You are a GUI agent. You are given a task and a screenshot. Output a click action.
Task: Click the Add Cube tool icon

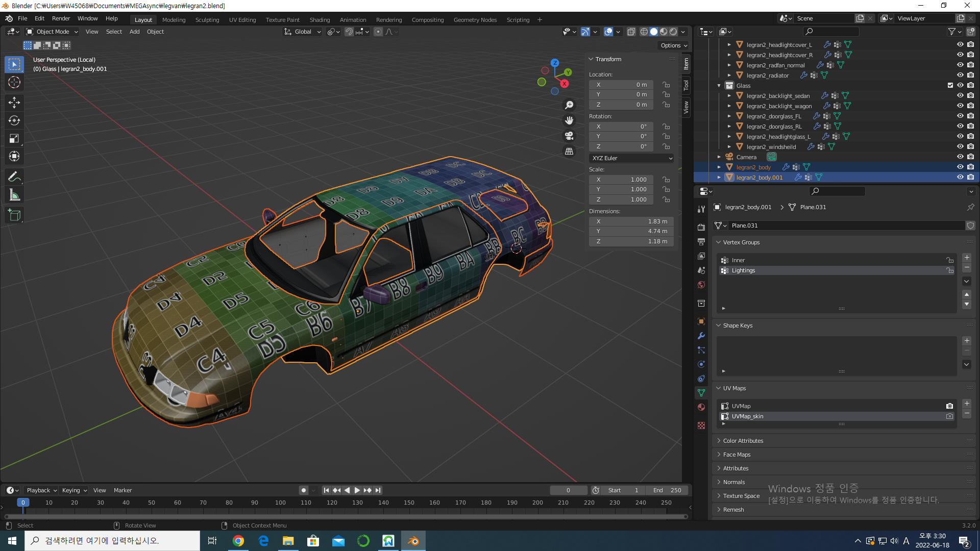point(14,215)
